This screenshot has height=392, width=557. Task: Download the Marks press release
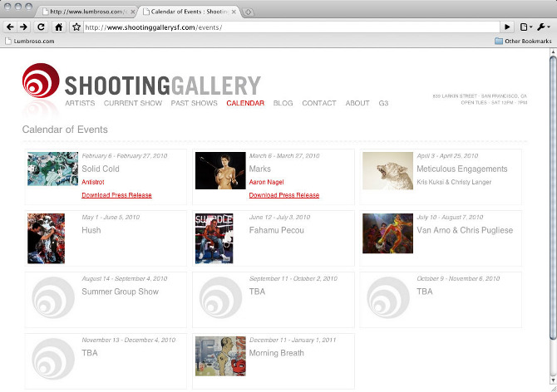[x=284, y=195]
